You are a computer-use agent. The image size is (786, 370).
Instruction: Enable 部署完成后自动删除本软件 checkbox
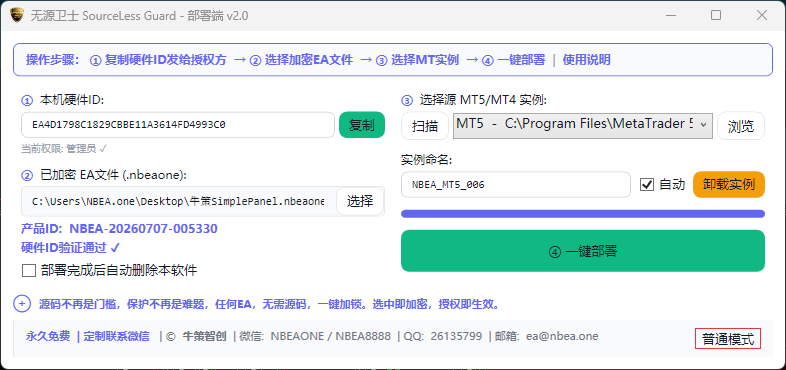pyautogui.click(x=29, y=271)
